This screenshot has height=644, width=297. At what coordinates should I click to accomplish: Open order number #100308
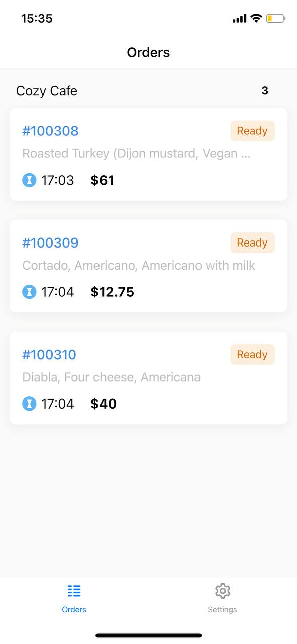pyautogui.click(x=50, y=131)
